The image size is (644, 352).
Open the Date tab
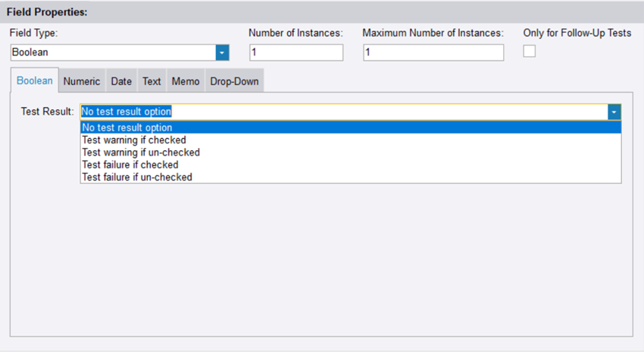121,81
